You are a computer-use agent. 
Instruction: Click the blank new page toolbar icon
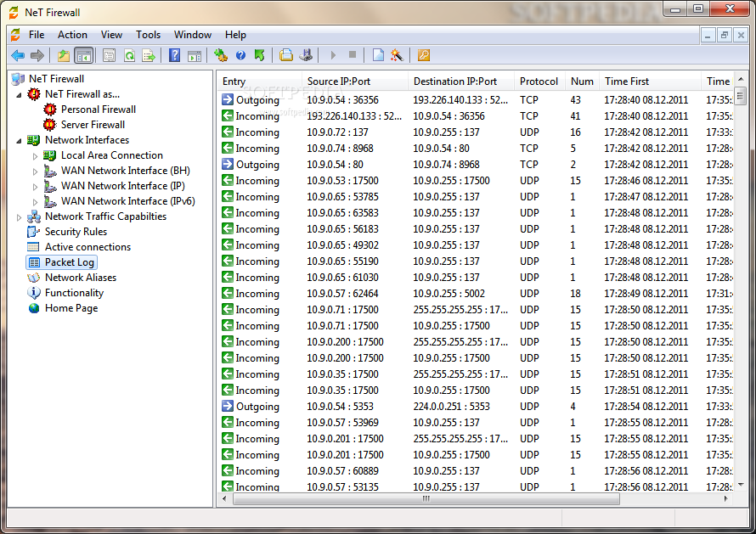point(379,55)
